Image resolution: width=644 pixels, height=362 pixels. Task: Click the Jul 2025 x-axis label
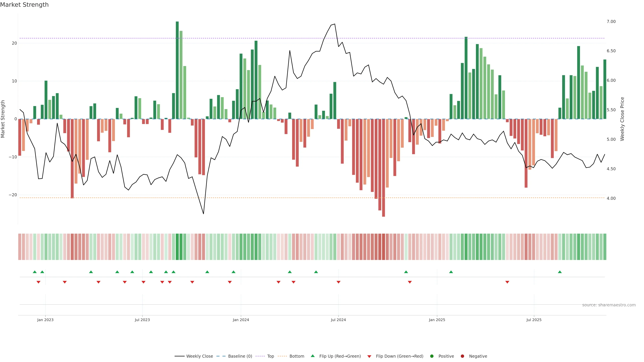(x=534, y=320)
